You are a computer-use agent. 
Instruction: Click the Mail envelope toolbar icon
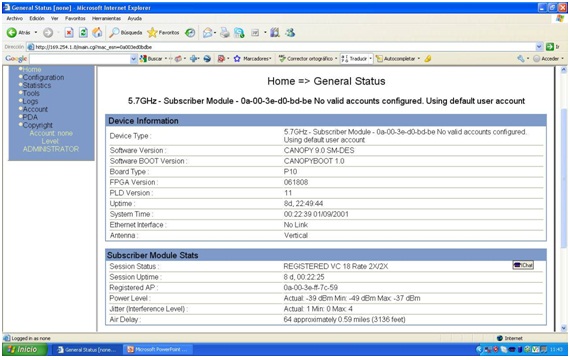tap(208, 33)
